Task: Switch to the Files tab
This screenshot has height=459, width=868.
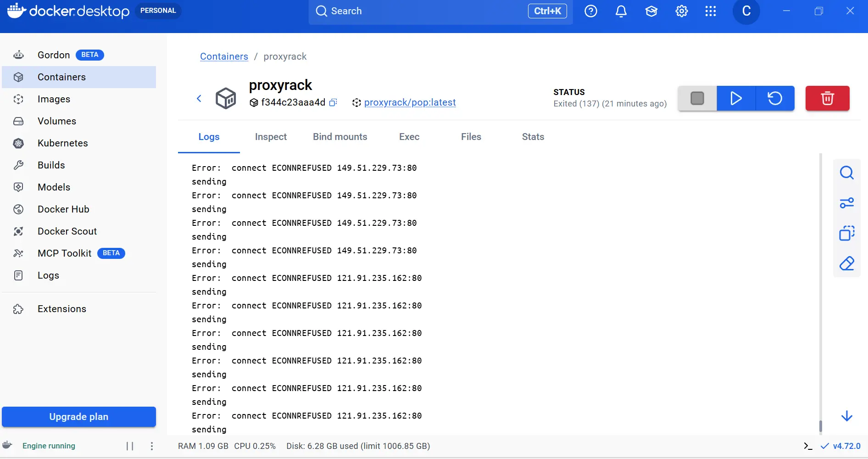Action: [x=471, y=137]
